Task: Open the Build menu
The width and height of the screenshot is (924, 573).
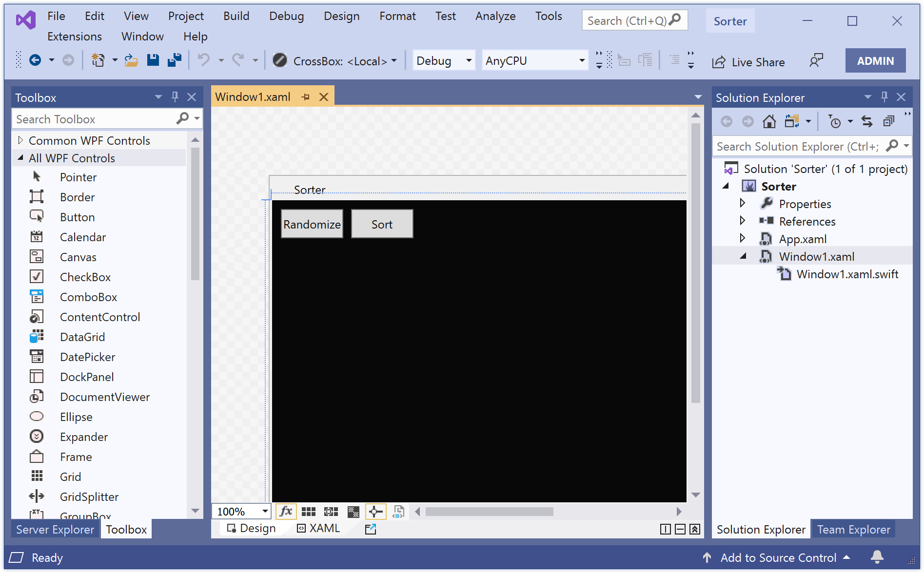Action: tap(236, 16)
